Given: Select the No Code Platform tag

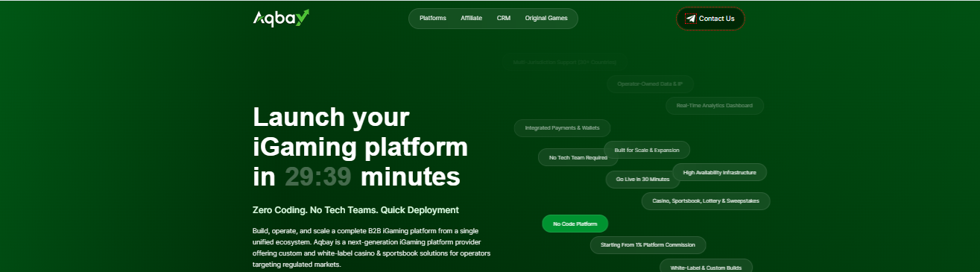Looking at the screenshot, I should pyautogui.click(x=575, y=224).
